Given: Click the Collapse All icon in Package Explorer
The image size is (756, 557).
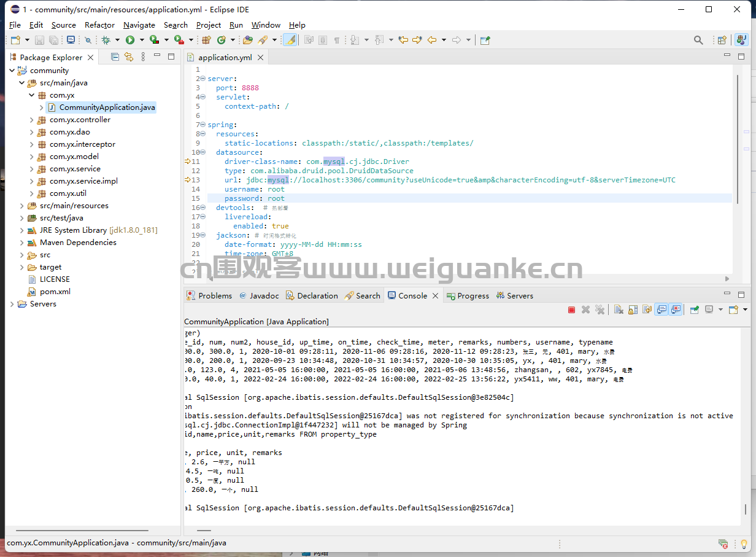Looking at the screenshot, I should [x=115, y=56].
